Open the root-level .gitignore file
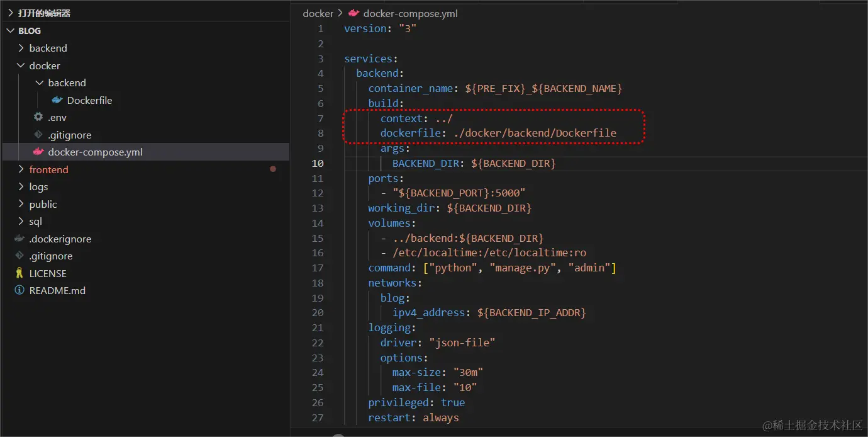868x437 pixels. pyautogui.click(x=51, y=256)
